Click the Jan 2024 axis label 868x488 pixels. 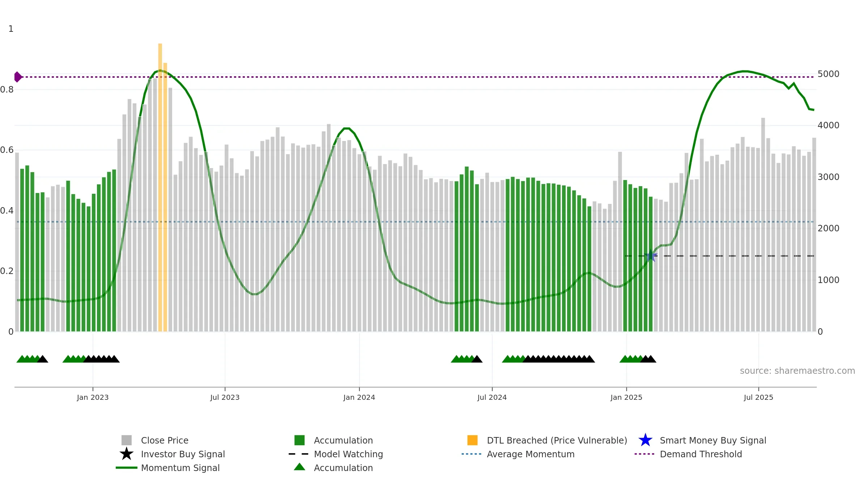click(359, 398)
